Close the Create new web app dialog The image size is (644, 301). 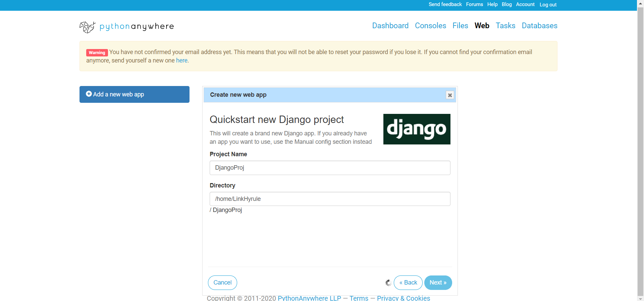[450, 95]
